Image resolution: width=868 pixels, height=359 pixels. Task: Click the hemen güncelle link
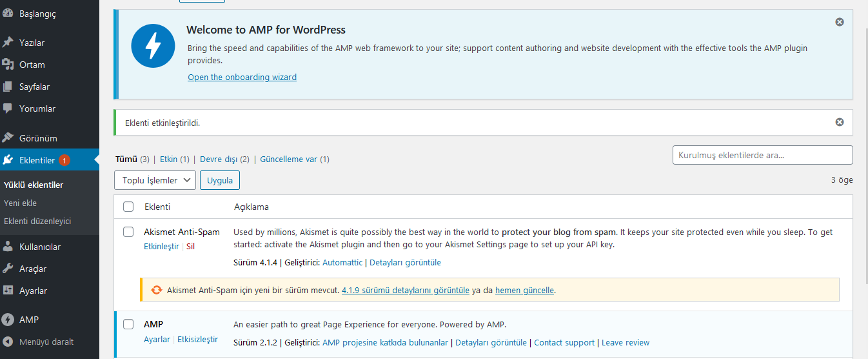pyautogui.click(x=524, y=290)
